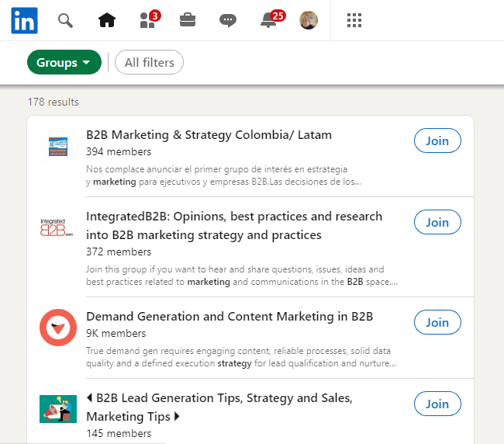This screenshot has width=504, height=444.
Task: Click the Demand Generation group logo
Action: (x=58, y=328)
